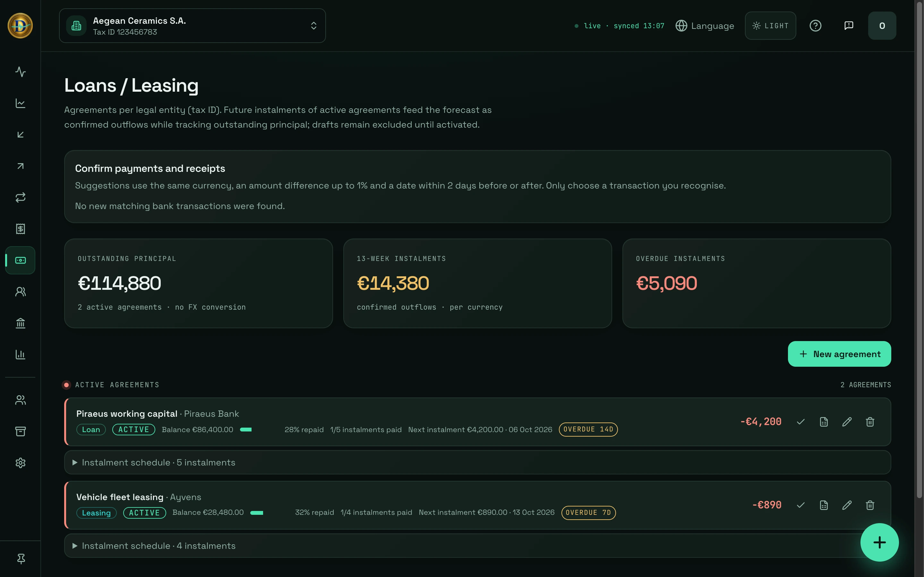Open the help question mark icon

click(x=815, y=26)
